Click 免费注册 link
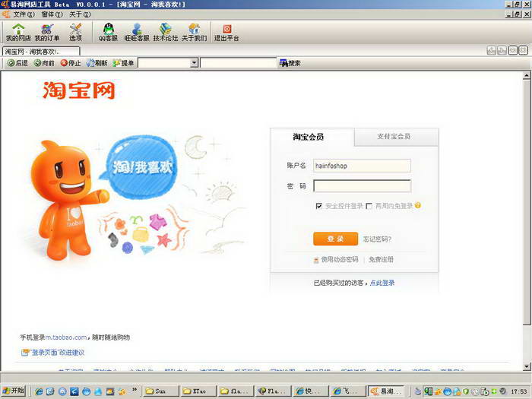532x399 pixels. (381, 260)
